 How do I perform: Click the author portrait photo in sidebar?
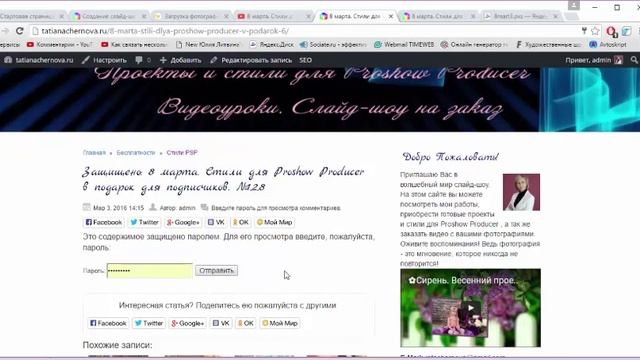(521, 192)
